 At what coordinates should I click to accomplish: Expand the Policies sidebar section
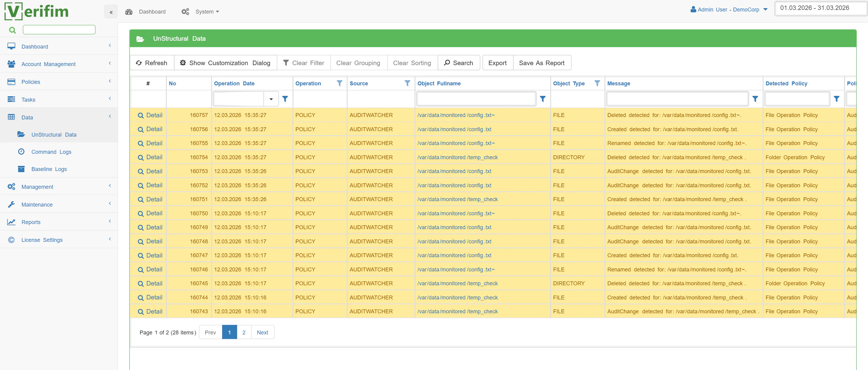(59, 82)
